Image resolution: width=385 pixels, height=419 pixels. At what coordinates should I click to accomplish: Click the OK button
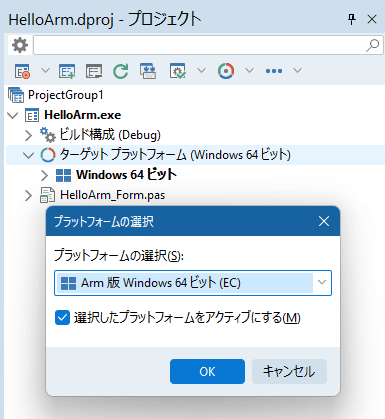207,371
